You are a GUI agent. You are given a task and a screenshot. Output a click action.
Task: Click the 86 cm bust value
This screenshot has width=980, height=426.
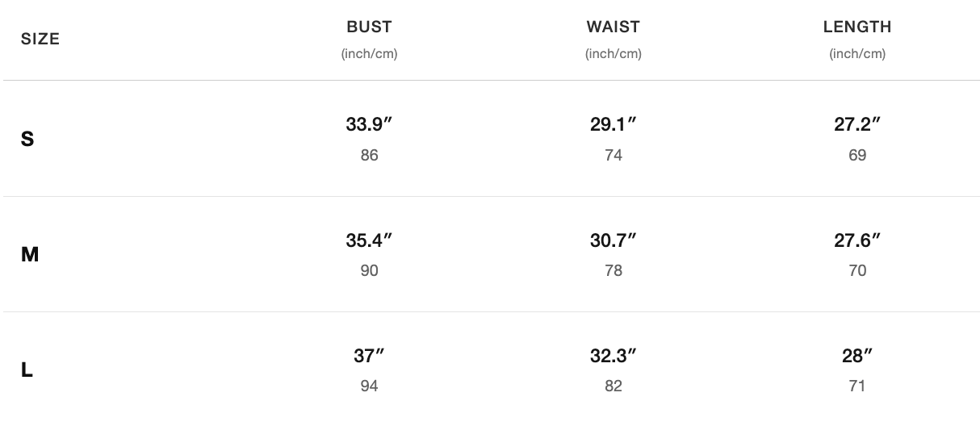pos(370,155)
